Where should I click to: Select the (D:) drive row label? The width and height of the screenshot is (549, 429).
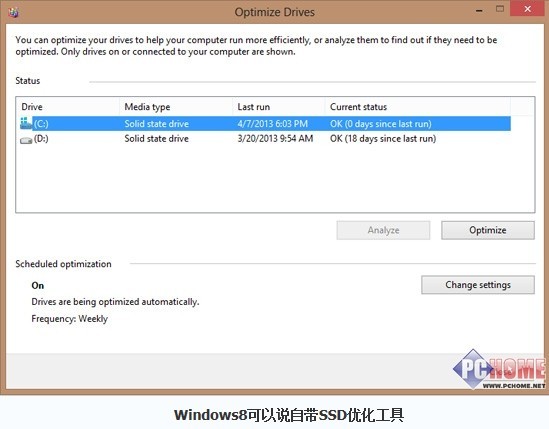tap(41, 139)
